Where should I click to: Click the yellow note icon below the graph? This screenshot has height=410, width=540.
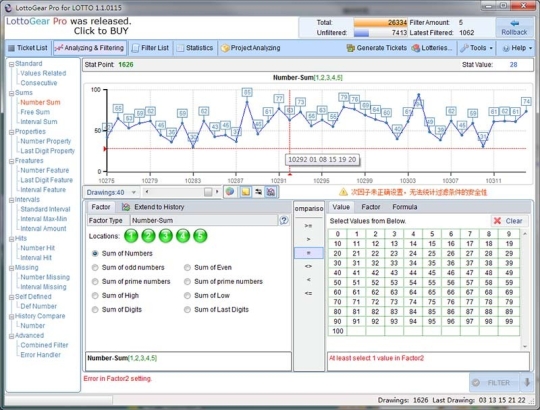coord(245,192)
